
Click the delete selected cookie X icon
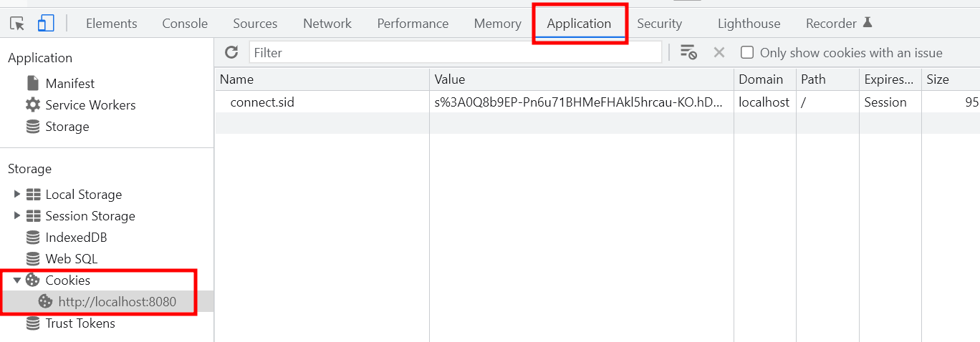[719, 52]
